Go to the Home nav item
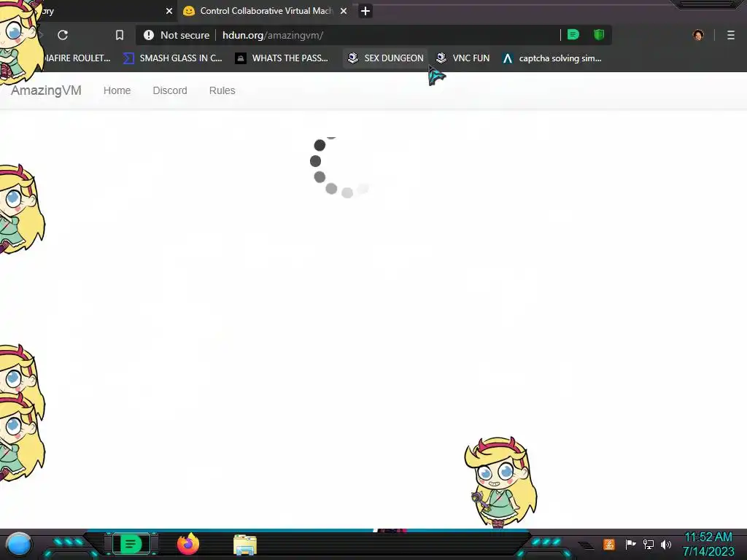Viewport: 747px width, 560px height. coord(117,90)
